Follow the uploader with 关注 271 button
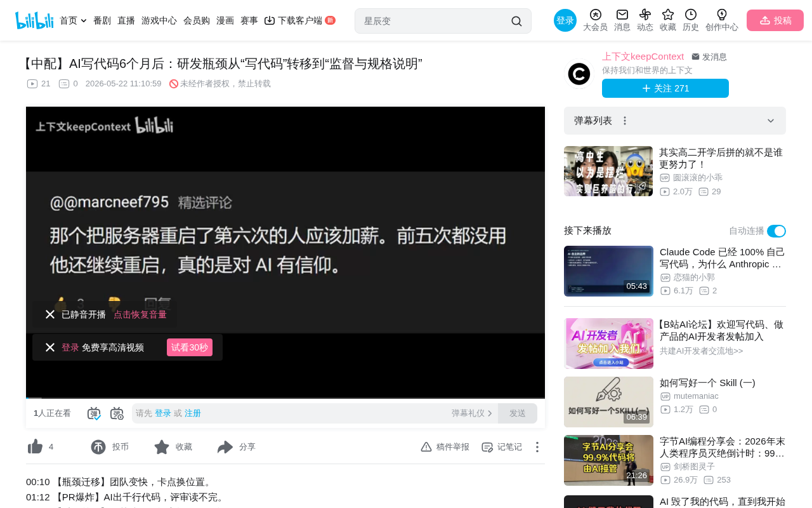 (665, 88)
